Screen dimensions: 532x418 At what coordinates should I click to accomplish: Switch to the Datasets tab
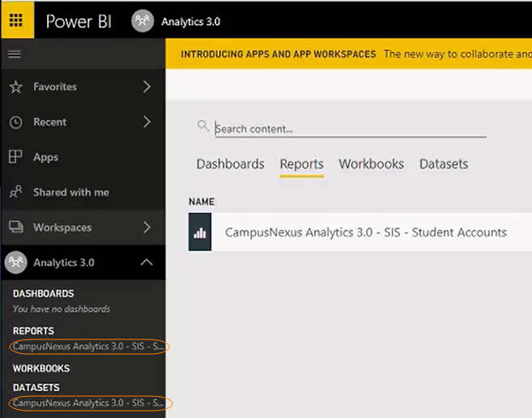click(444, 164)
